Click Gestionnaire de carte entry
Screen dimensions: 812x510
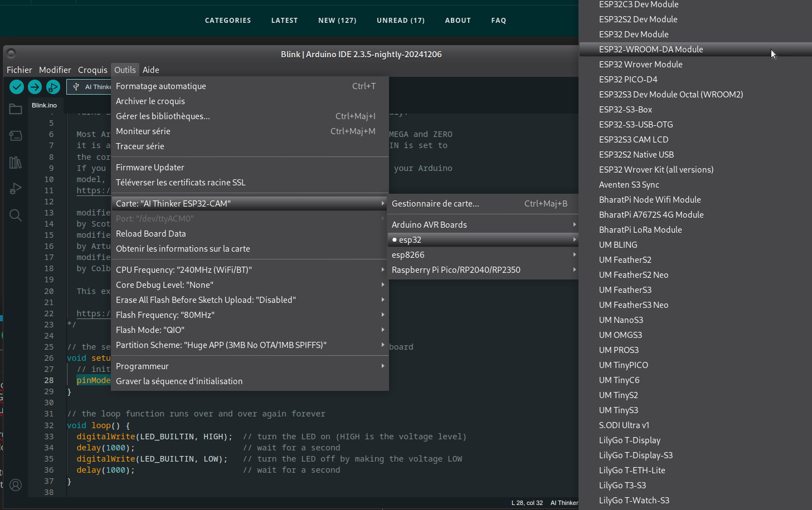tap(435, 204)
